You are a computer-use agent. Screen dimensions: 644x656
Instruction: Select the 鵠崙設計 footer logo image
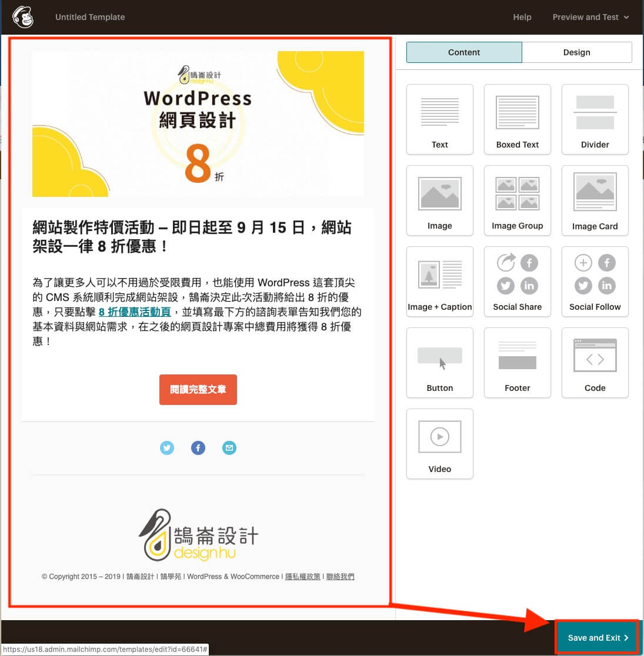[x=198, y=535]
